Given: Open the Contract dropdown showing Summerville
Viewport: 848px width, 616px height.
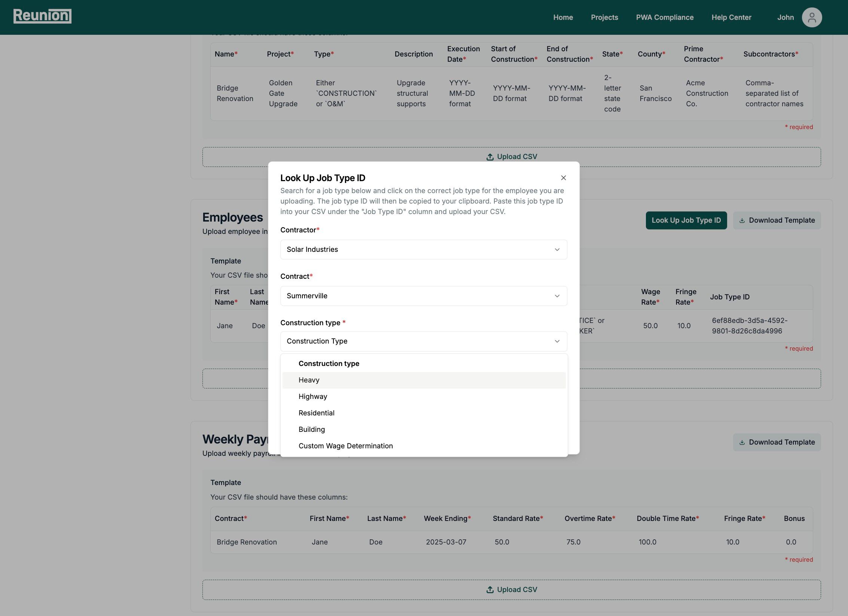Looking at the screenshot, I should [x=423, y=296].
